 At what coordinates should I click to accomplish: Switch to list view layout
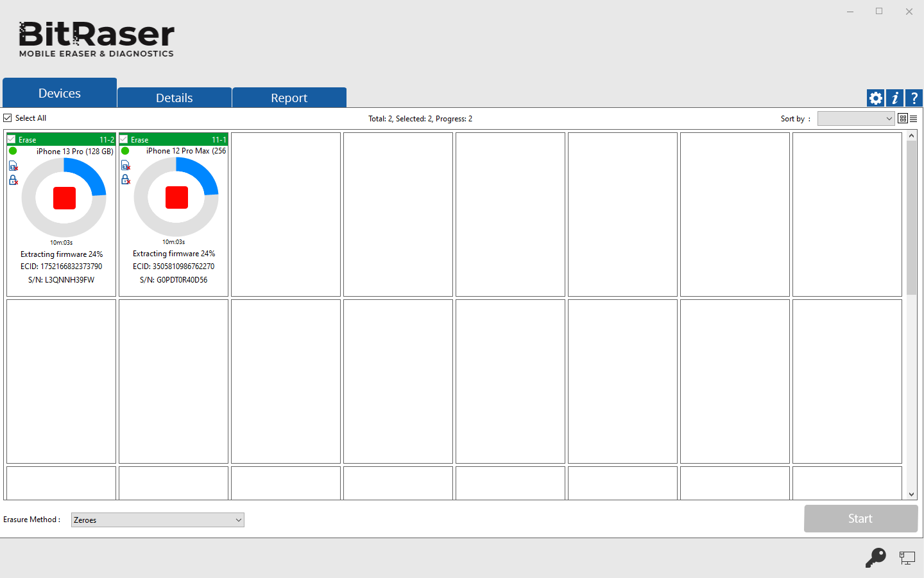pyautogui.click(x=913, y=119)
